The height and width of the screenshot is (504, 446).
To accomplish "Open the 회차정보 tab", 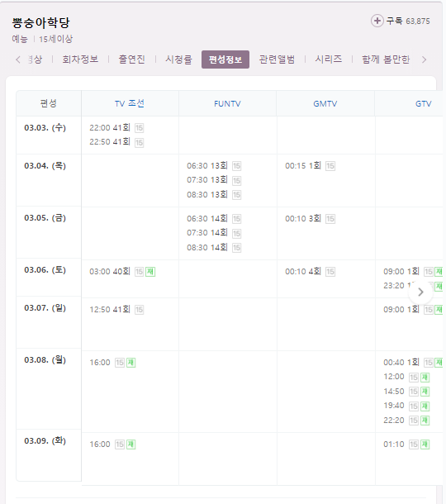I will [80, 59].
